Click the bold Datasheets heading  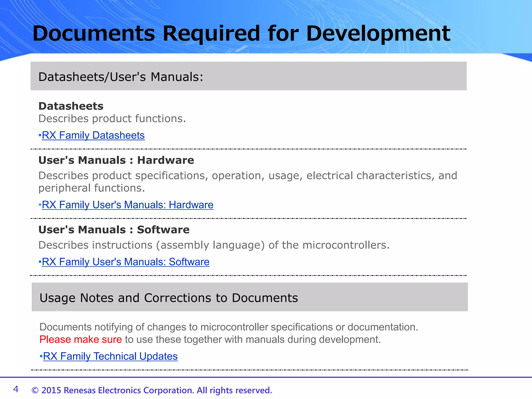point(71,106)
